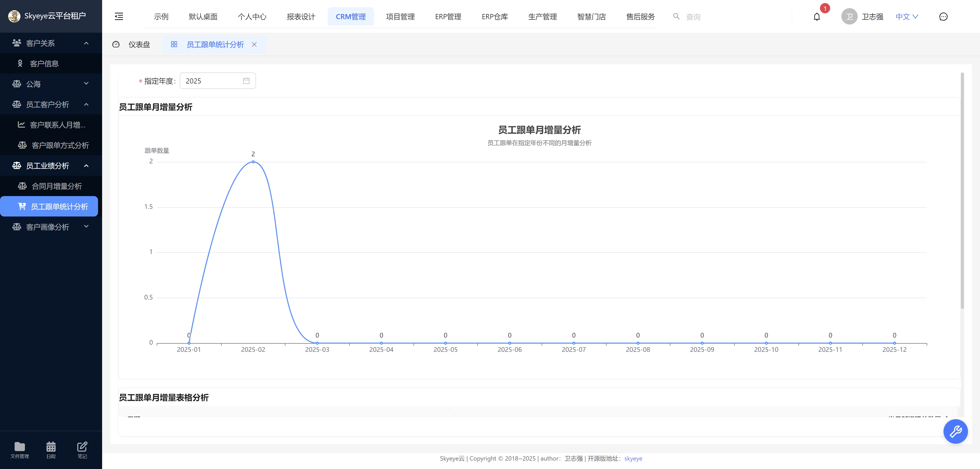Switch to the 仪表盘 tab
The width and height of the screenshot is (980, 469).
[132, 44]
